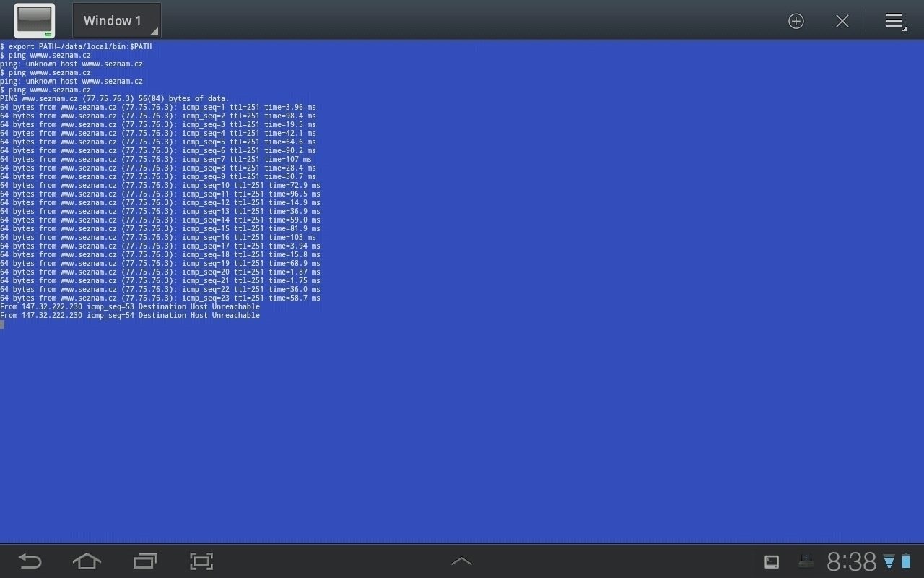Image resolution: width=924 pixels, height=578 pixels.
Task: Go to the Android home screen
Action: pyautogui.click(x=87, y=561)
